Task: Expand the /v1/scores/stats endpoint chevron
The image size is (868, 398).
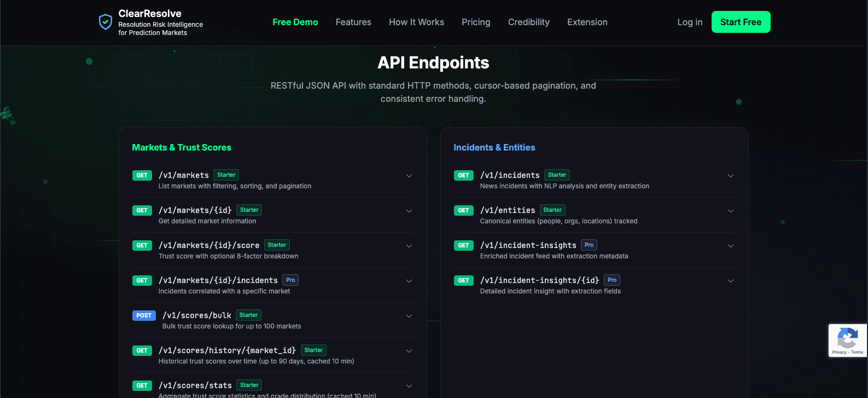Action: pos(409,386)
